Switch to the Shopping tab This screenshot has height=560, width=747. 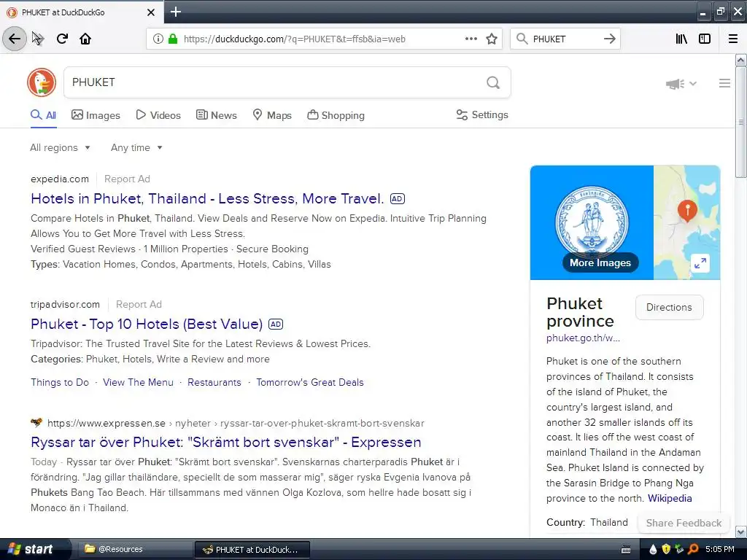pyautogui.click(x=336, y=115)
